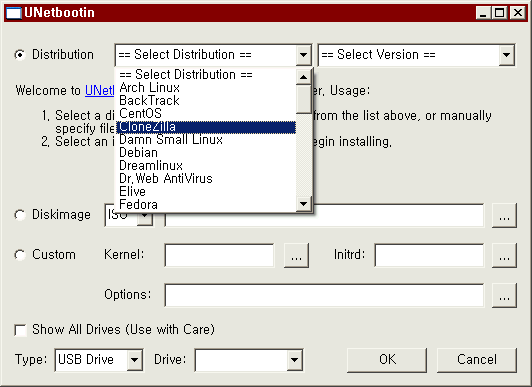532x387 pixels.
Task: Select the Distribution radio button
Action: coord(20,55)
